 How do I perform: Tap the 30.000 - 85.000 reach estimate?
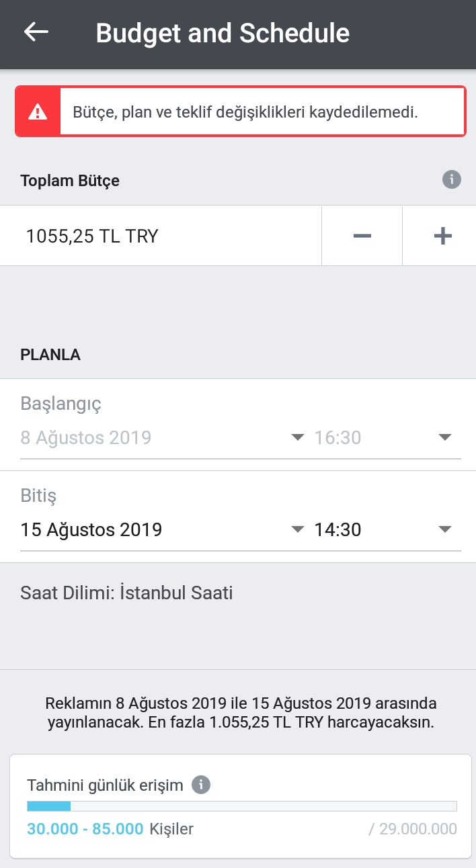point(85,829)
